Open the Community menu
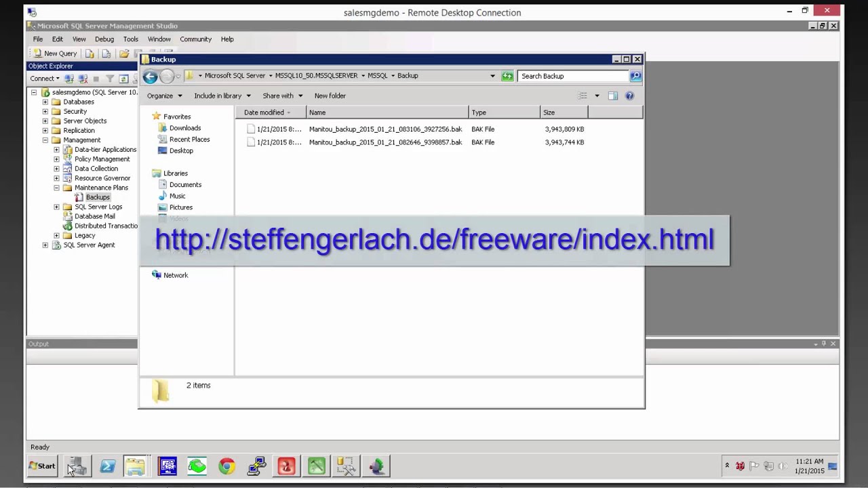The width and height of the screenshot is (868, 488). tap(196, 39)
